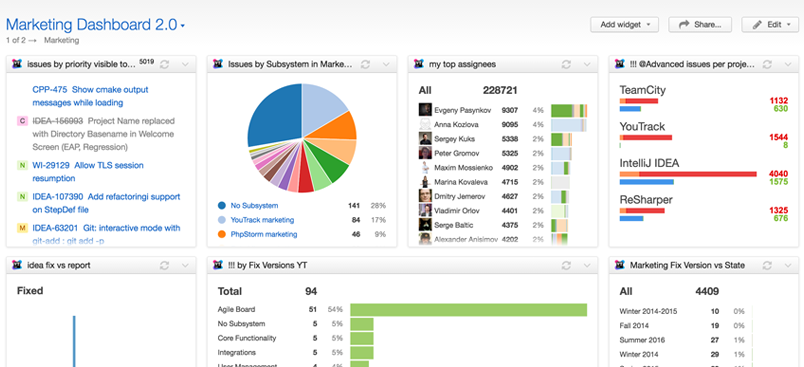Image resolution: width=804 pixels, height=367 pixels.
Task: Click the C priority badge of IDEA-156993
Action: point(22,121)
